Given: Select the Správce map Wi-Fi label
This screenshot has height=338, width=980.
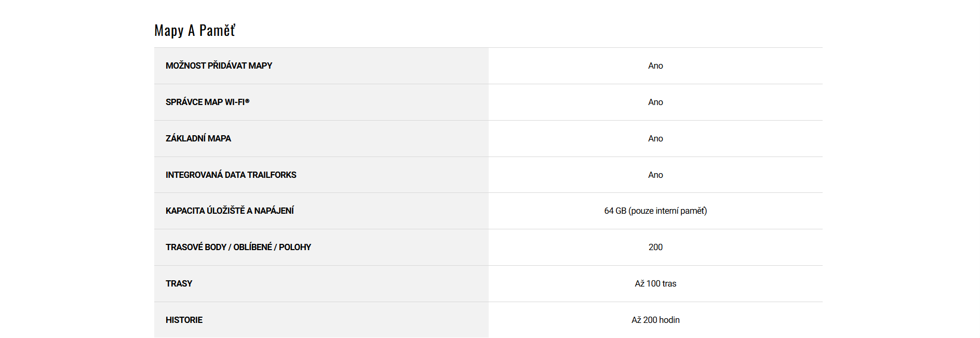Looking at the screenshot, I should click(207, 102).
